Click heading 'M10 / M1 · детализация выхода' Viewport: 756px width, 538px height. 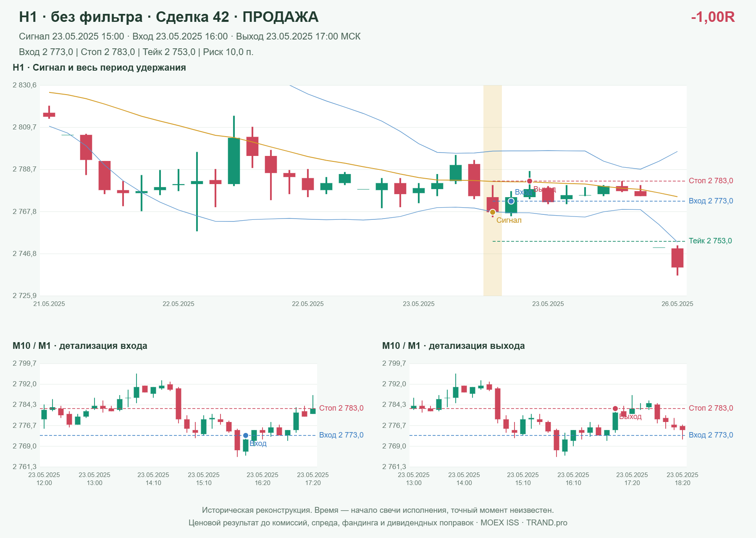click(454, 346)
